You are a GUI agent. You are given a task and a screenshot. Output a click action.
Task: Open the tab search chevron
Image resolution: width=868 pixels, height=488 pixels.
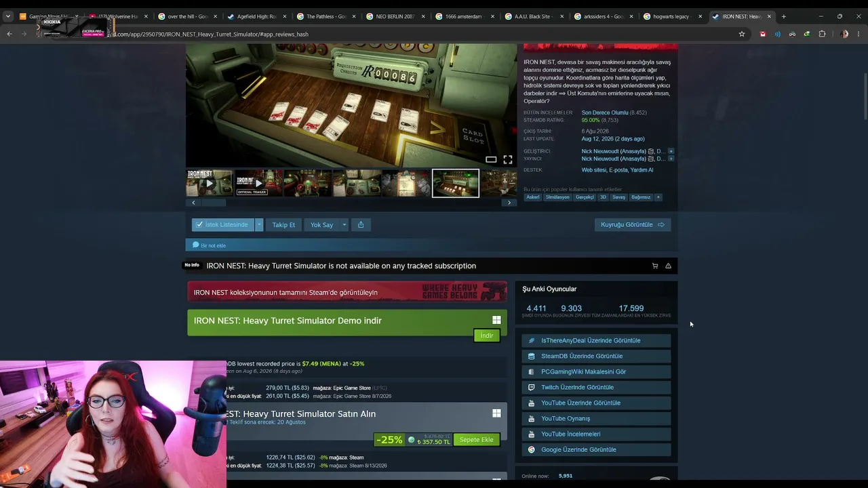click(8, 16)
